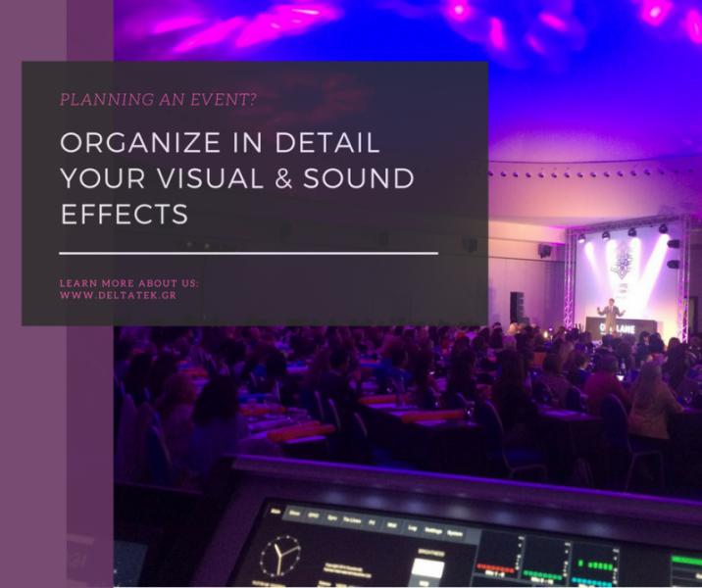Switch to the FX tab on the console
The width and height of the screenshot is (702, 588).
372,522
